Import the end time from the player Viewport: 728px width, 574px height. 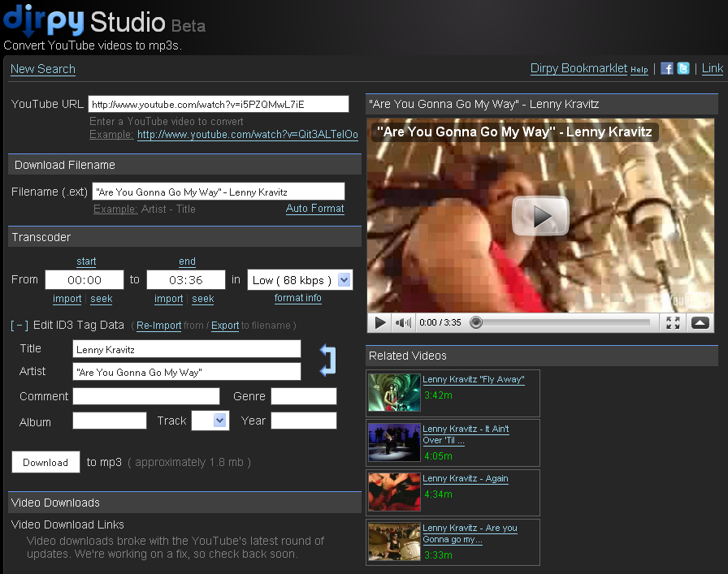[168, 299]
